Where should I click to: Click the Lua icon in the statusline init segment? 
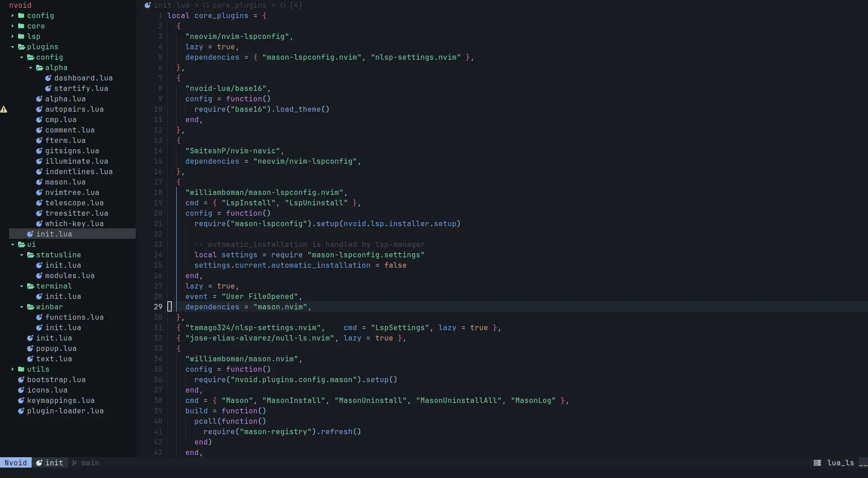39,463
